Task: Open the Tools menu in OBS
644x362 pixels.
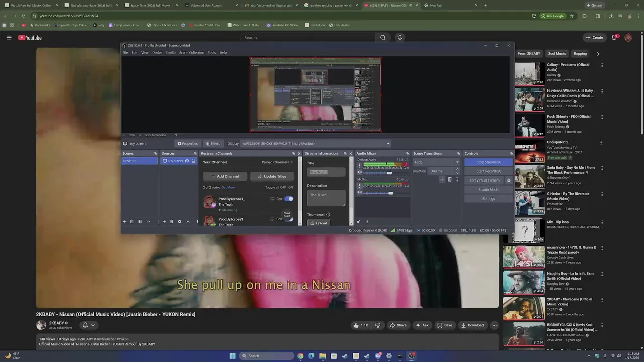Action: tap(212, 52)
